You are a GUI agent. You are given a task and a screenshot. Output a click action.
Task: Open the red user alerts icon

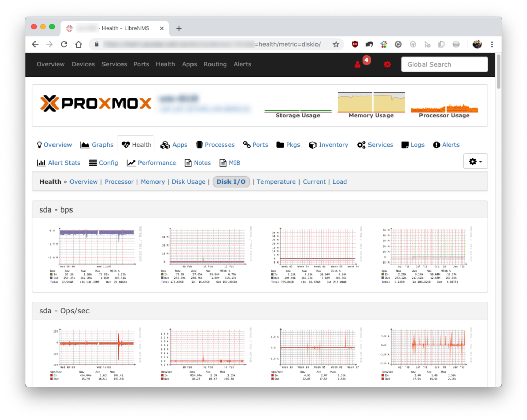(x=358, y=64)
